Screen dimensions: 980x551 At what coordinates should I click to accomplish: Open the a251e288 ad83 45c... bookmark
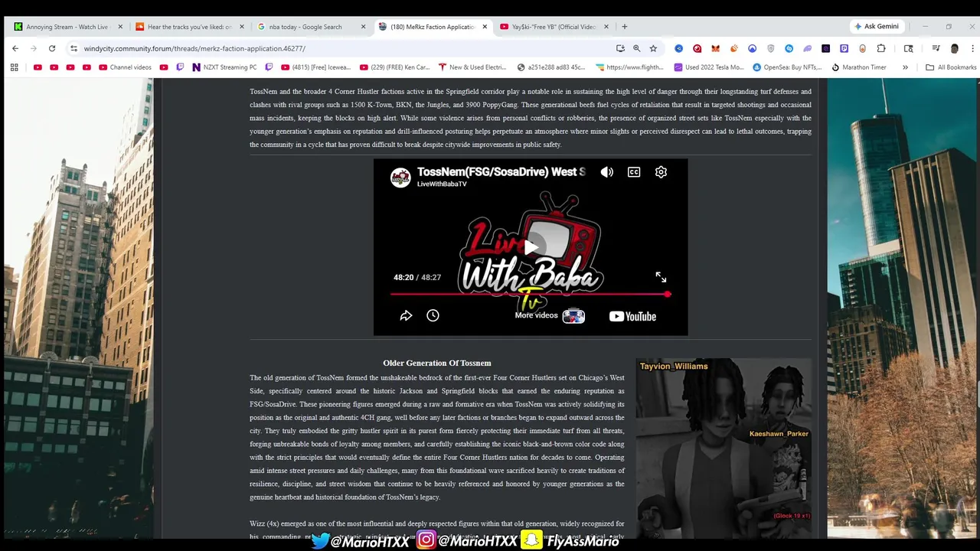point(551,67)
